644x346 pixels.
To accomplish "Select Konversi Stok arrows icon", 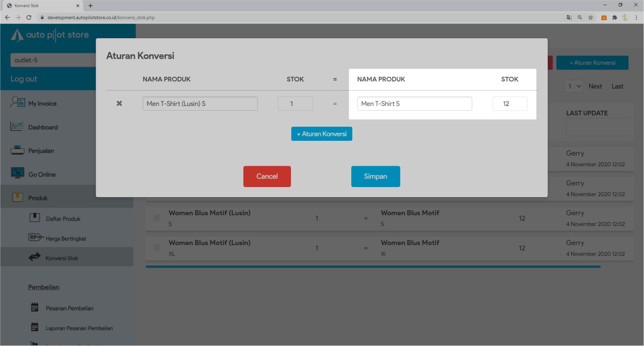I will tap(35, 257).
